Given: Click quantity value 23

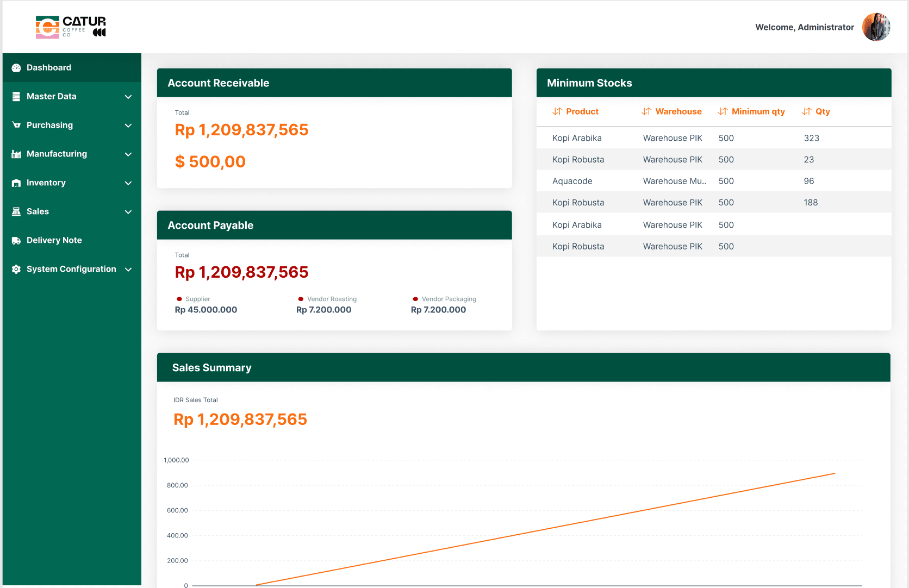Looking at the screenshot, I should tap(809, 160).
